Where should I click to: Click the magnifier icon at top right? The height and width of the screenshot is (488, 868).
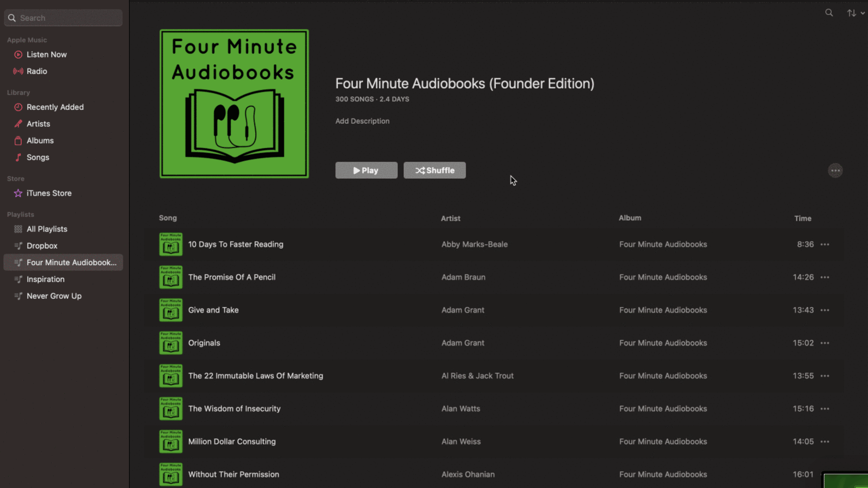pos(829,13)
